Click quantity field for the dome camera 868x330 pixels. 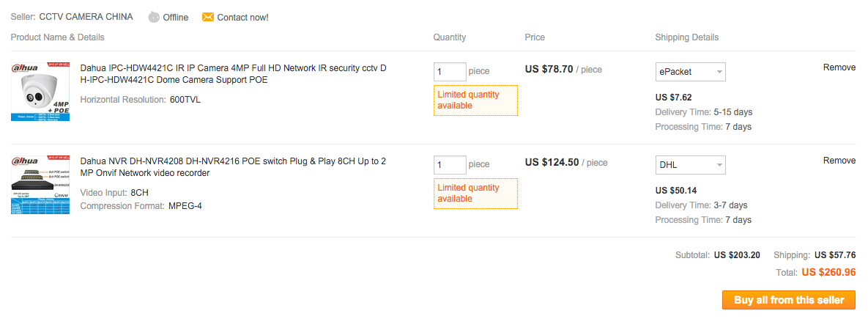[450, 72]
